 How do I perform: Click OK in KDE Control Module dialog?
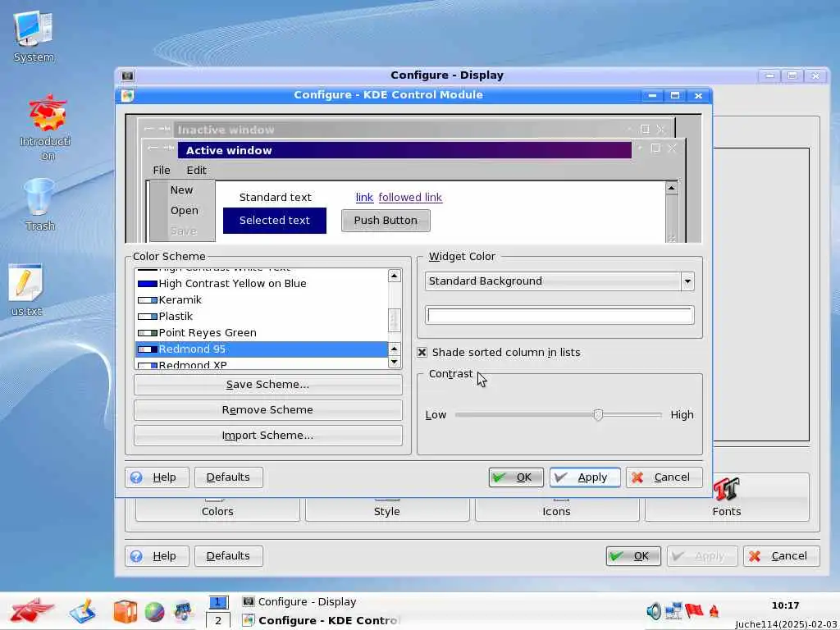[x=516, y=477]
